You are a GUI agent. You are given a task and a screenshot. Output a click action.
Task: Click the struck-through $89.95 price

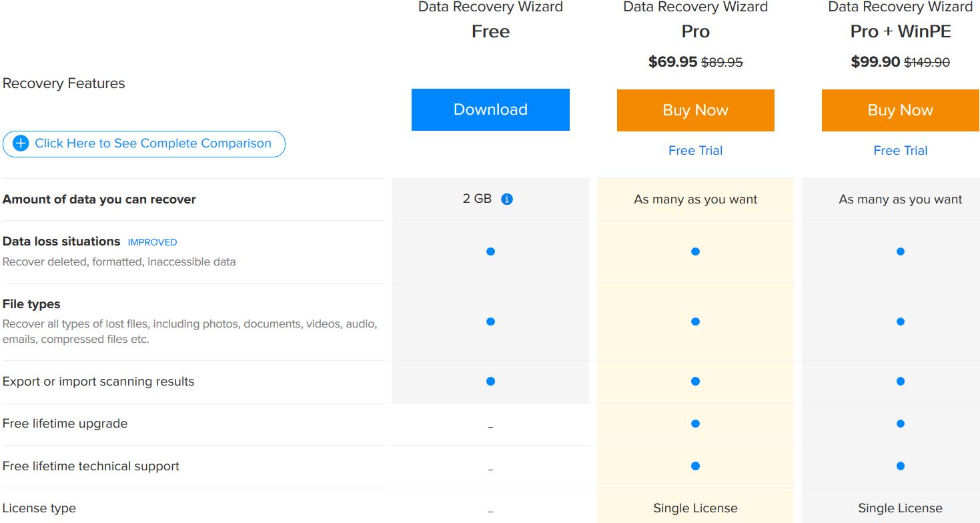pyautogui.click(x=722, y=62)
